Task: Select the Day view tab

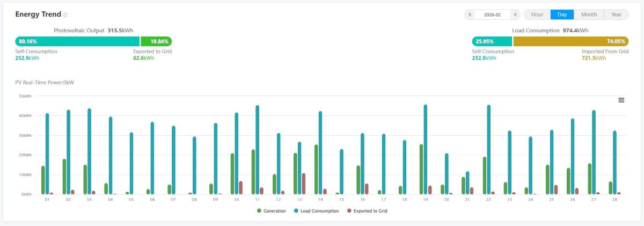Action: click(x=562, y=14)
